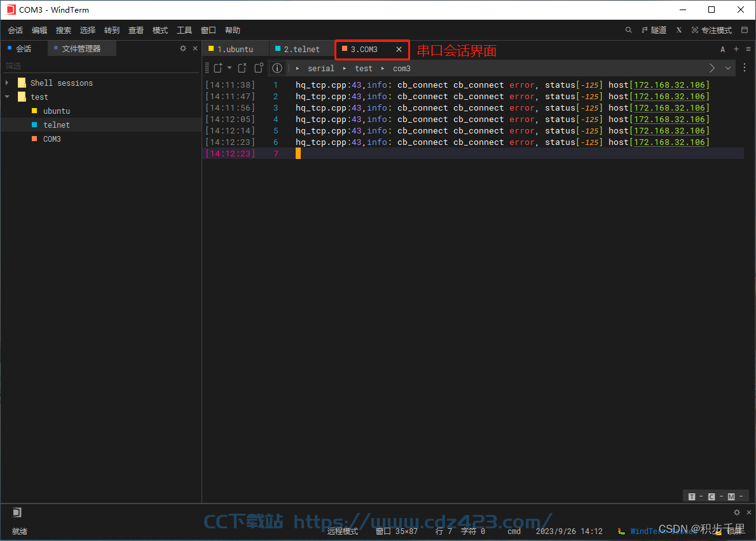
Task: Open bottom panel settings gear
Action: tap(737, 512)
